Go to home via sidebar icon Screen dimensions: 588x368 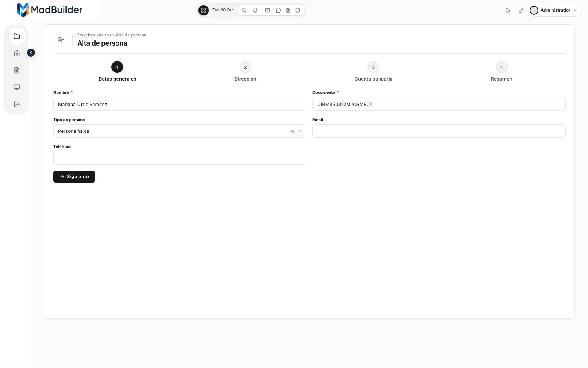click(x=17, y=53)
